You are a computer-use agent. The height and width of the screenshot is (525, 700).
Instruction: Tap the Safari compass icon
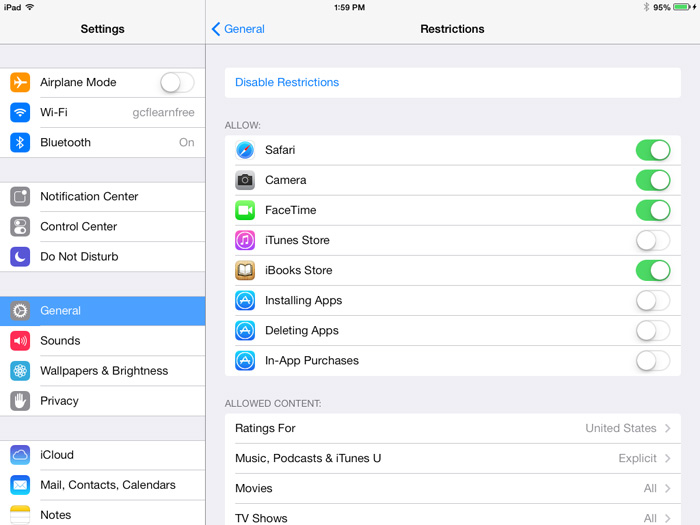[x=245, y=150]
